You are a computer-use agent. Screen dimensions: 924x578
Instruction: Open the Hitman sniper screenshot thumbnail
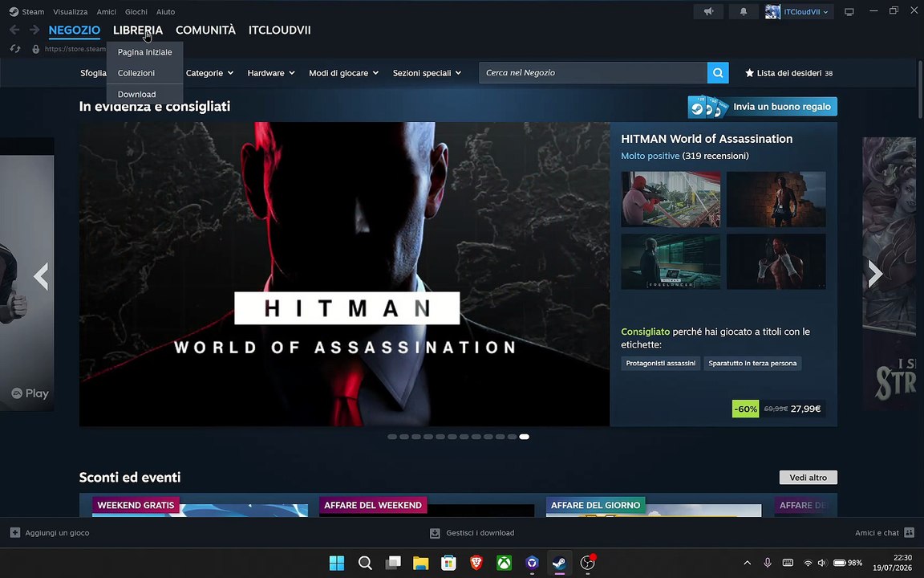point(671,199)
